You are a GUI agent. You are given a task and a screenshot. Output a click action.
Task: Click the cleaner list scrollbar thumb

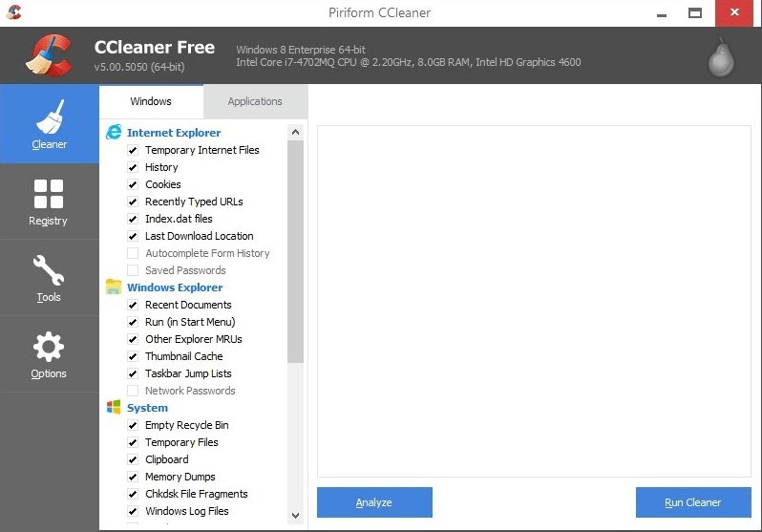tap(295, 251)
